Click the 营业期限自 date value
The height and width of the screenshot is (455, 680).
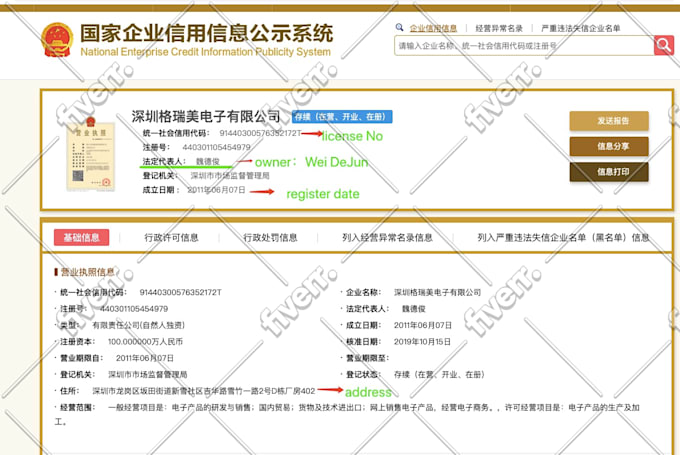click(145, 358)
